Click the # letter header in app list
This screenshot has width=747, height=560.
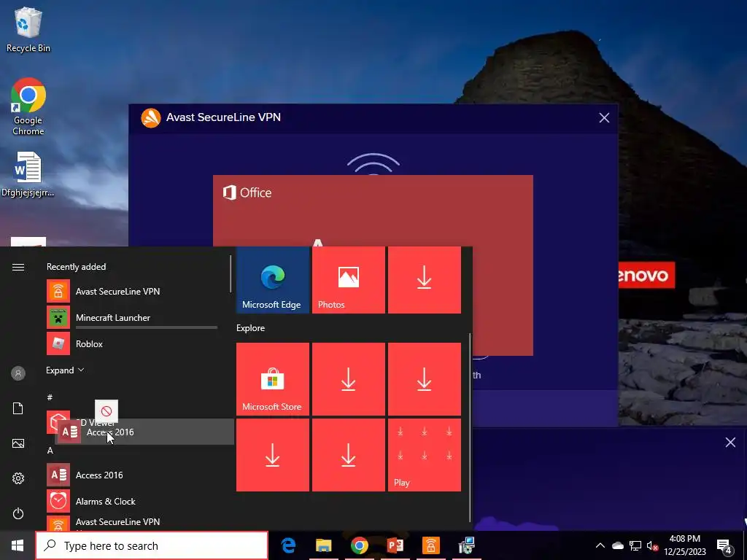click(50, 397)
